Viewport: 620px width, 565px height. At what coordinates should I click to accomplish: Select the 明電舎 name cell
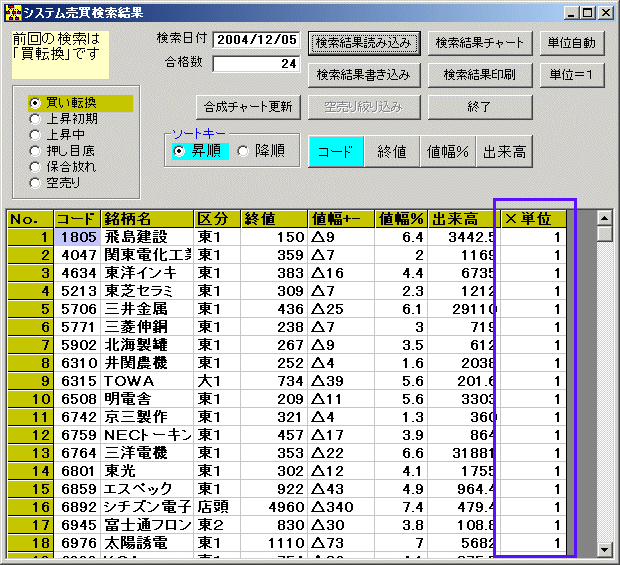(147, 399)
